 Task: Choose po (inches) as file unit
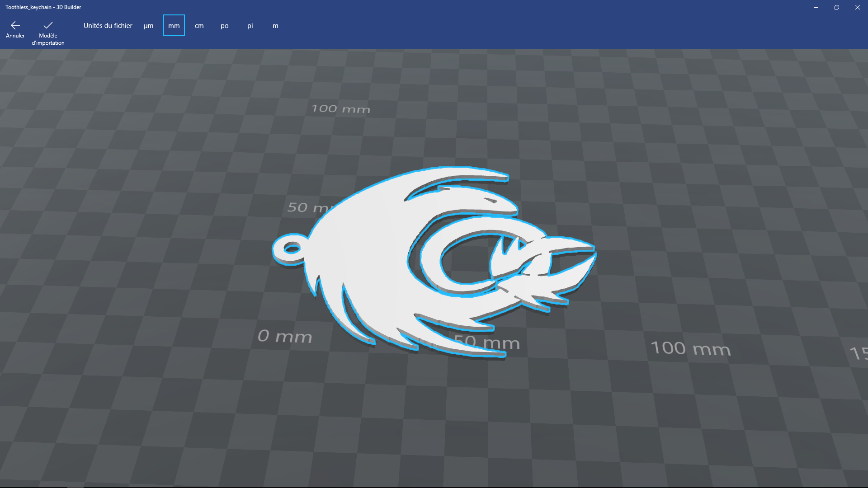pos(225,26)
